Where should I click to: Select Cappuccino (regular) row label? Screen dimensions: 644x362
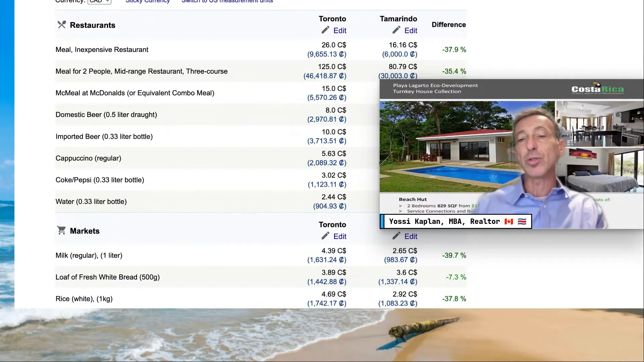click(88, 158)
